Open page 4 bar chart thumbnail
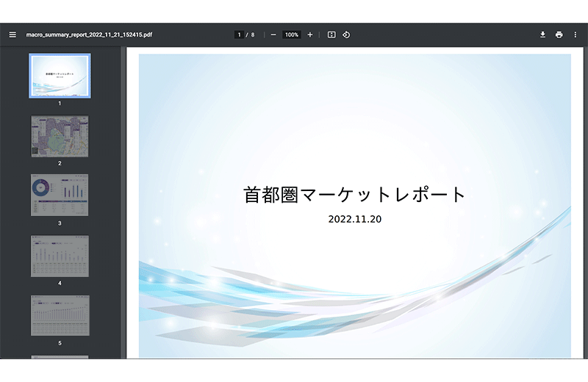 point(60,256)
